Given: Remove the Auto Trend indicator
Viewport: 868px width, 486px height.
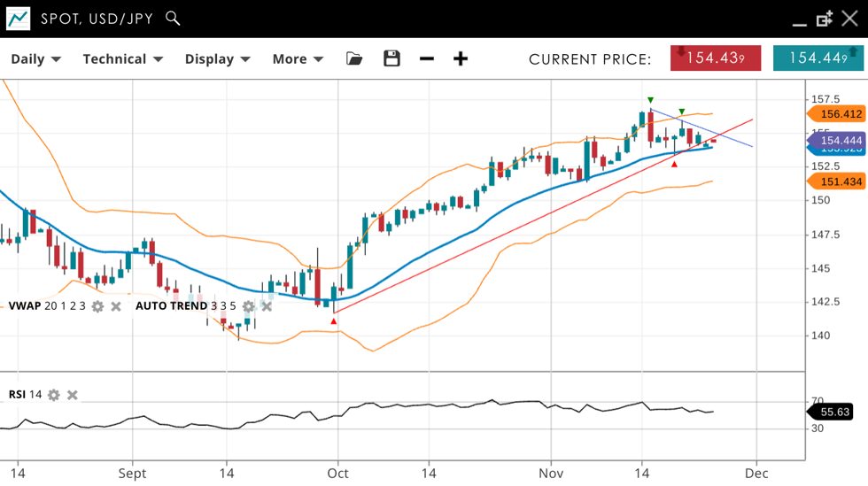Looking at the screenshot, I should (267, 306).
